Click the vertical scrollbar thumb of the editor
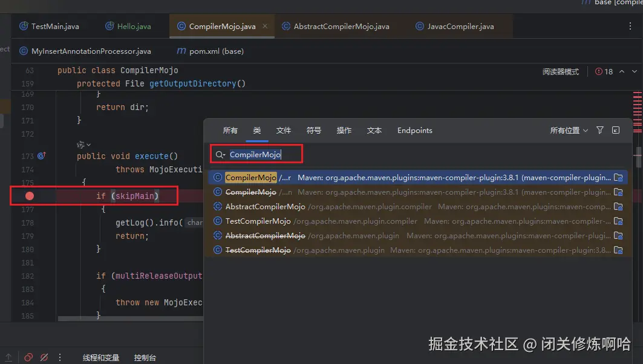 638,157
